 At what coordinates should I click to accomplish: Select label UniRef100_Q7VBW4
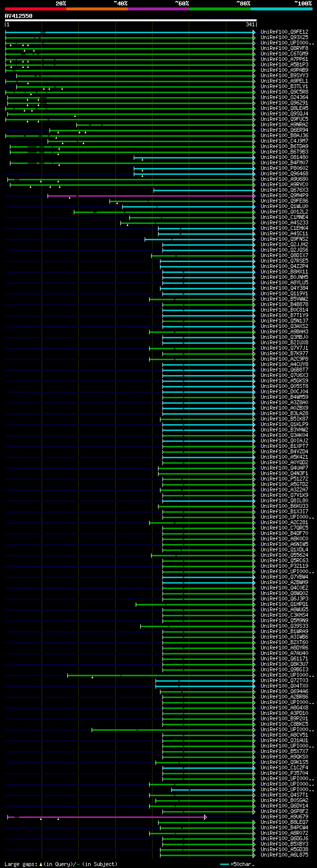coord(284,577)
